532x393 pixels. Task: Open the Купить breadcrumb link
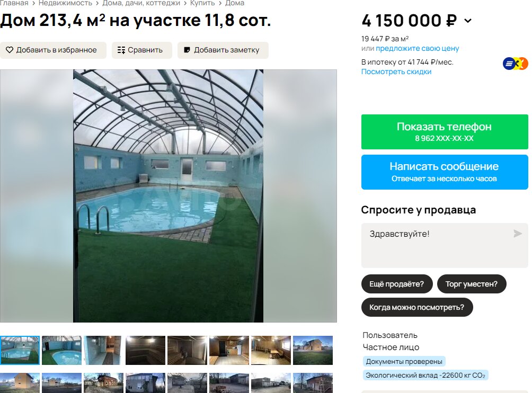tap(202, 3)
